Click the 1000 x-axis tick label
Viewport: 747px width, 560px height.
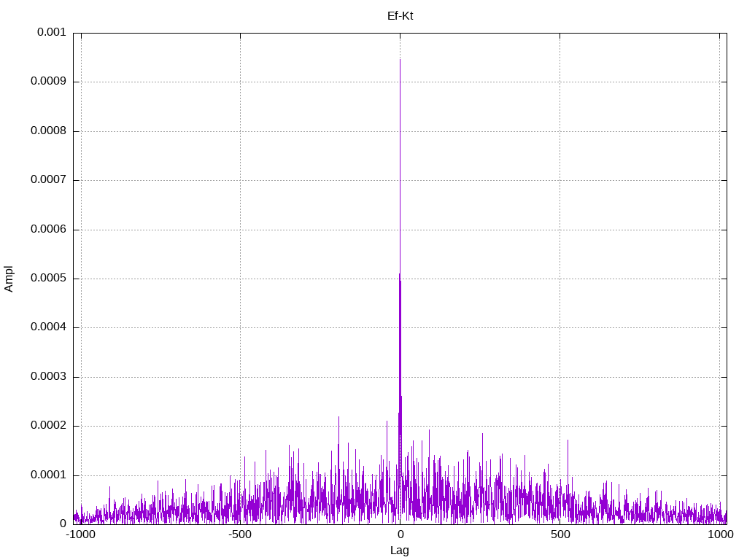tap(721, 534)
